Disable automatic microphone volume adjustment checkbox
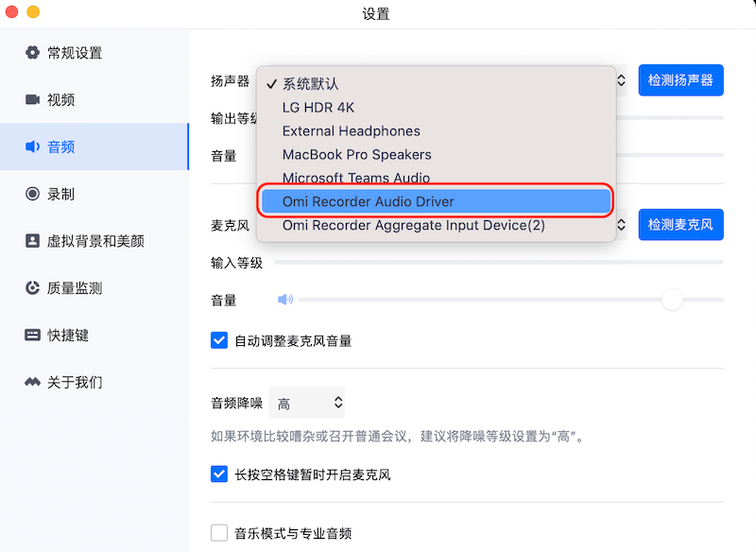 pyautogui.click(x=219, y=340)
